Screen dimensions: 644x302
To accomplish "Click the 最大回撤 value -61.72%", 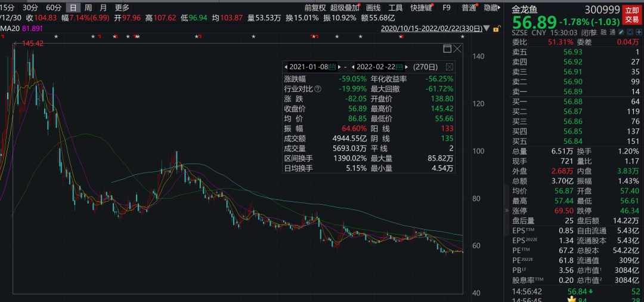I will (440, 89).
